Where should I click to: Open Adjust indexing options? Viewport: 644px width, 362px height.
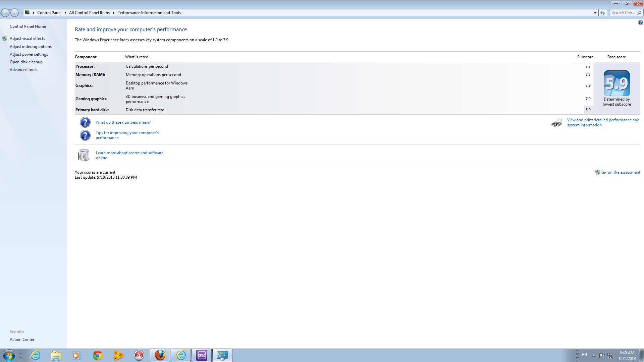pyautogui.click(x=31, y=46)
